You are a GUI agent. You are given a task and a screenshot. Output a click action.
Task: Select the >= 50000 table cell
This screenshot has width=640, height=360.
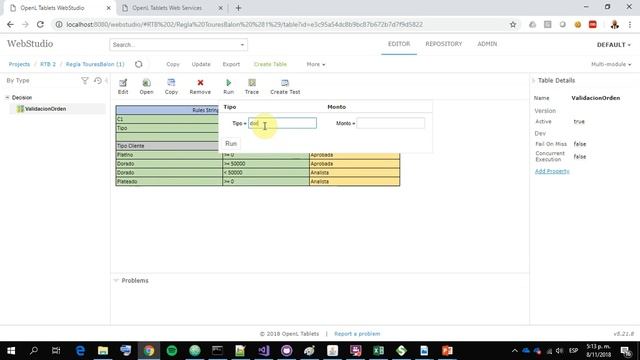pyautogui.click(x=266, y=164)
